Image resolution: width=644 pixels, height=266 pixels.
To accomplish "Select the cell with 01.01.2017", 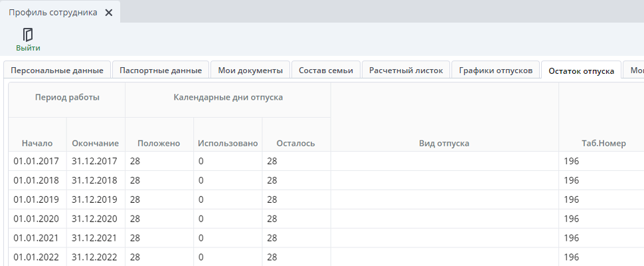I will (37, 161).
